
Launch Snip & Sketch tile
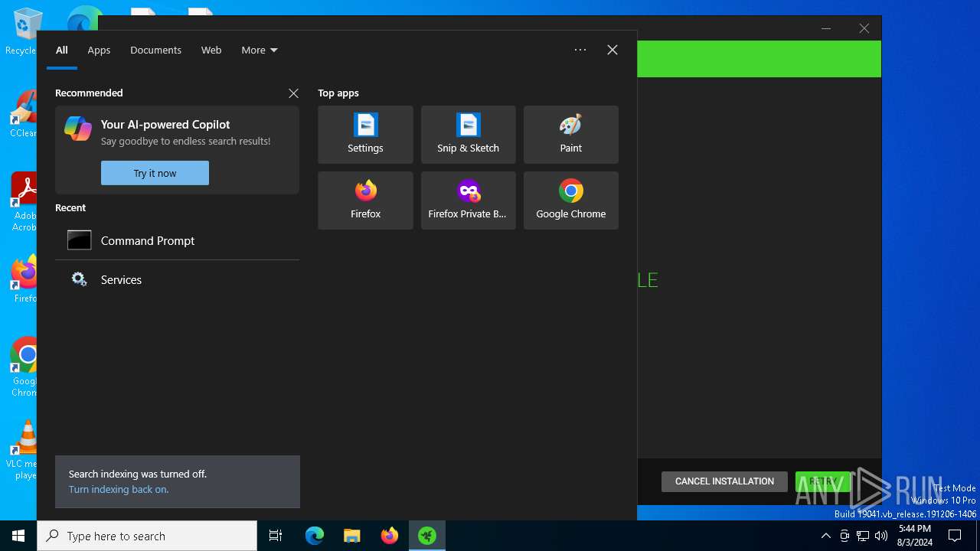[x=468, y=135]
